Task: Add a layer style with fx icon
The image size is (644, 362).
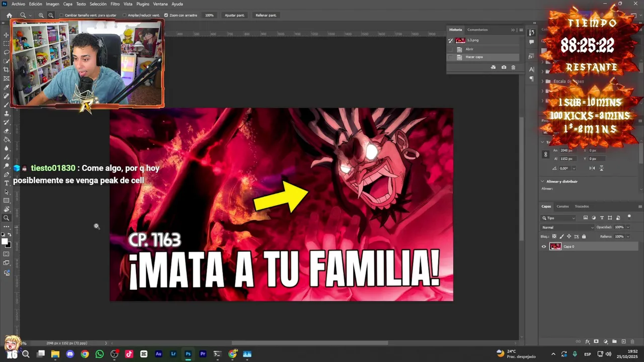Action: coord(587,341)
